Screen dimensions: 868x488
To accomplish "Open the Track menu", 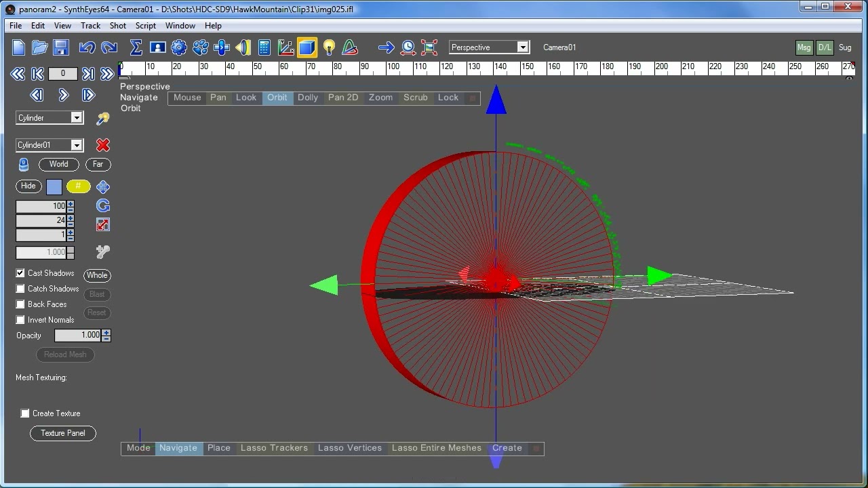I will tap(90, 26).
